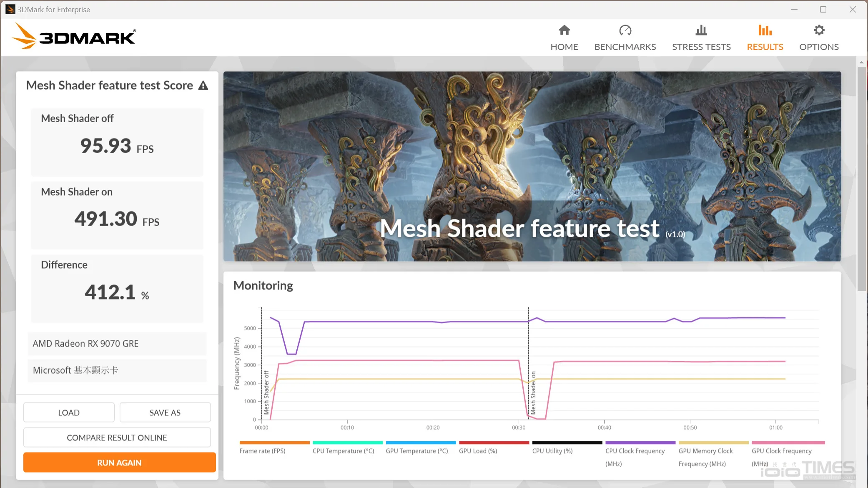
Task: Toggle the GPU Temperature legend swatch
Action: (421, 443)
